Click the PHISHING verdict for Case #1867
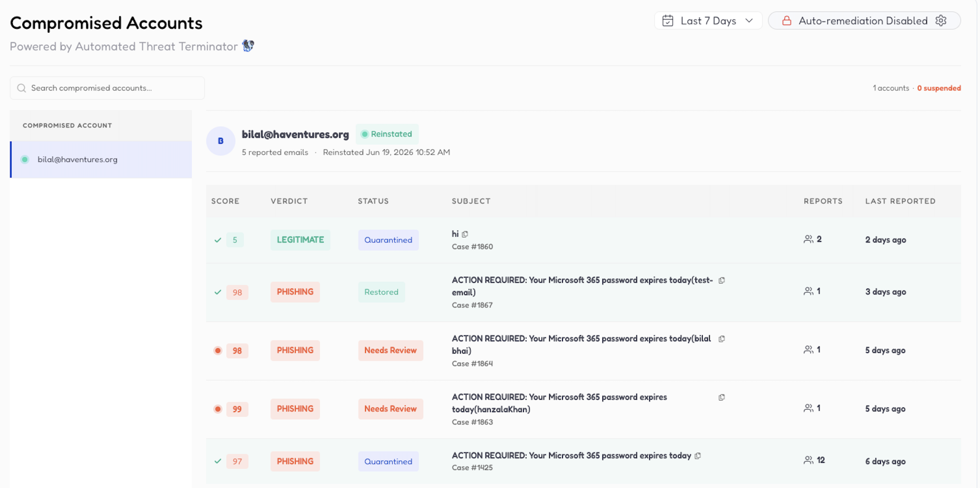The width and height of the screenshot is (980, 488). (x=295, y=292)
